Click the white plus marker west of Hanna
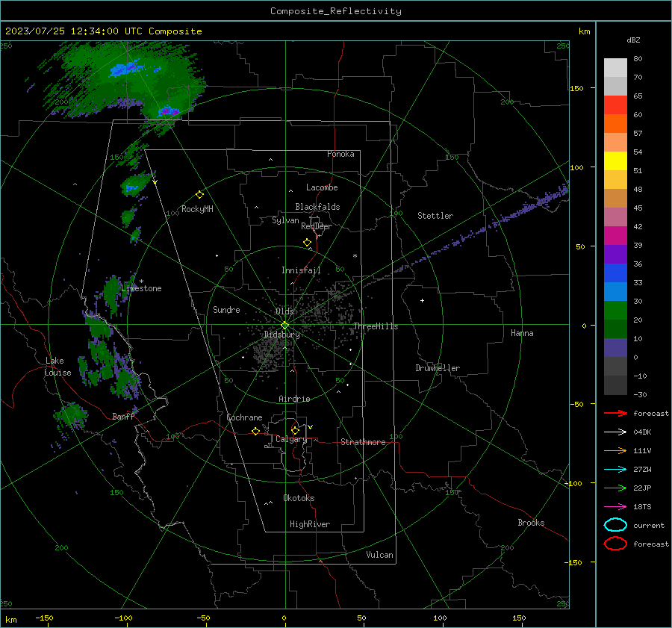Image resolution: width=672 pixels, height=628 pixels. [x=422, y=300]
